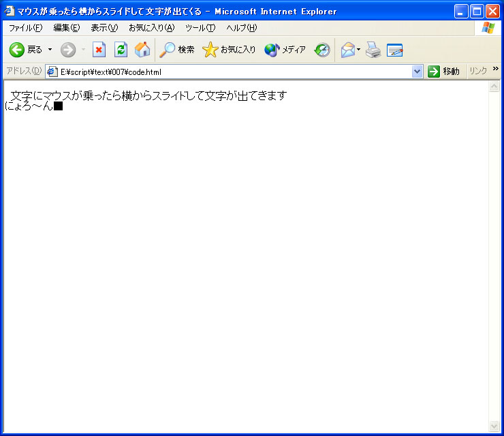Go to the Home page icon
The height and width of the screenshot is (436, 504).
(142, 50)
